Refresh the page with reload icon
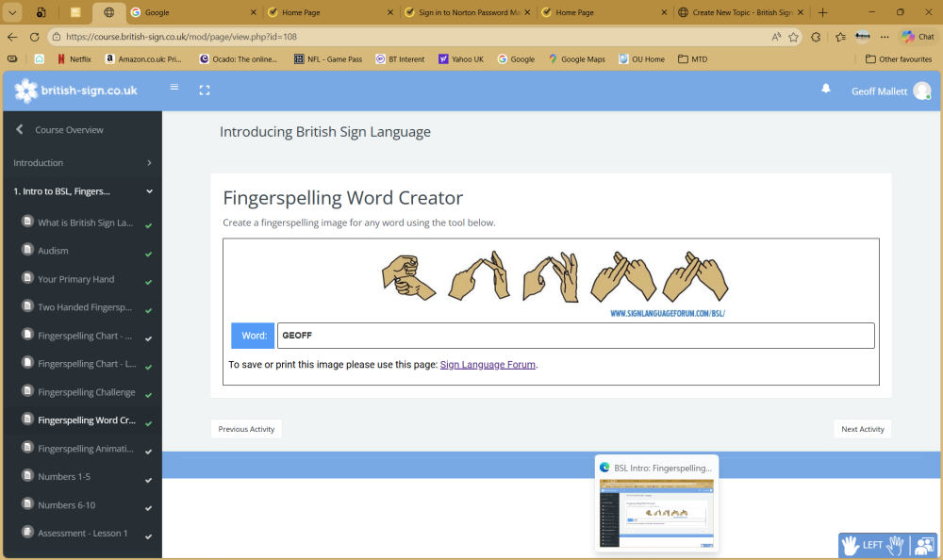 point(35,37)
